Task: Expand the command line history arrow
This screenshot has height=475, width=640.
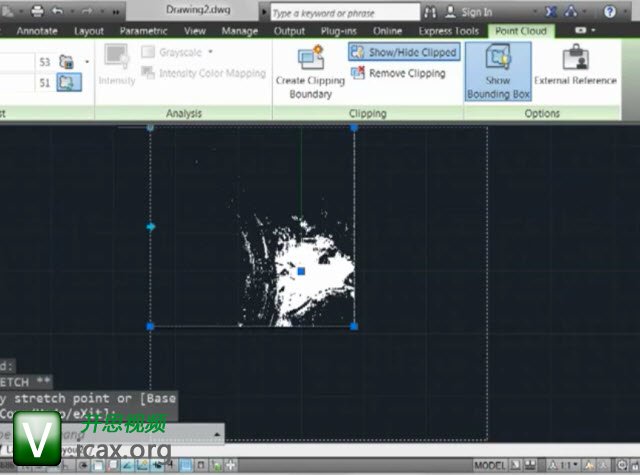Action: pos(216,434)
